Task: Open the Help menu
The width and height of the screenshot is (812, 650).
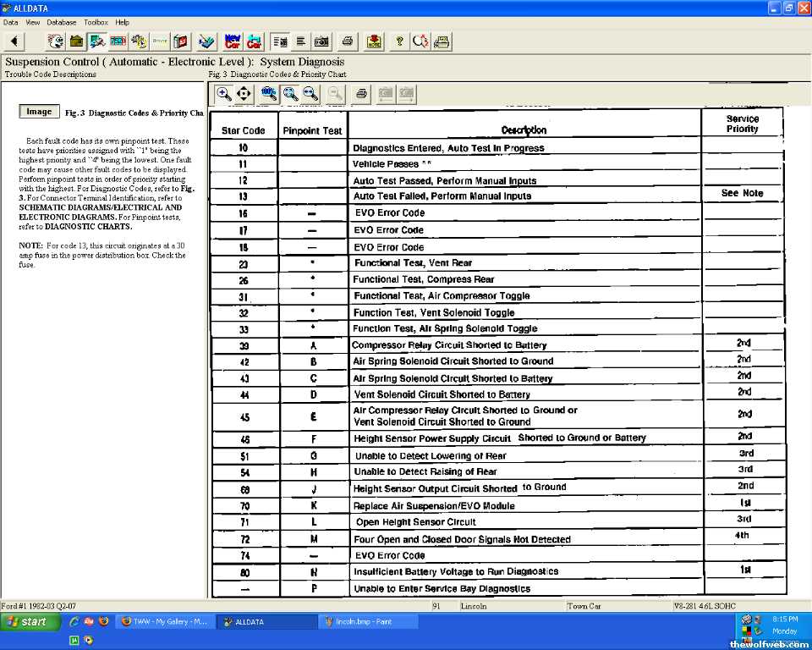Action: [123, 22]
